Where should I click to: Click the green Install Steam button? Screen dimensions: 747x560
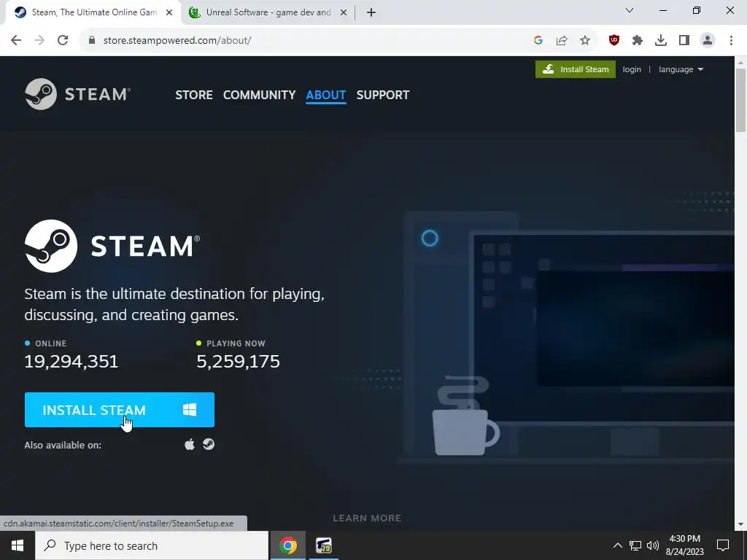576,69
